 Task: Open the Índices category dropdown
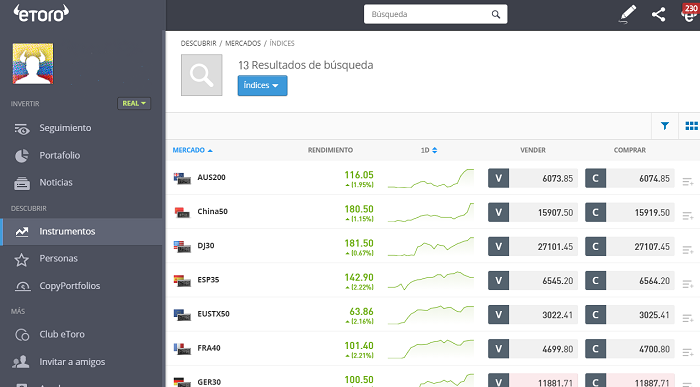click(x=262, y=86)
